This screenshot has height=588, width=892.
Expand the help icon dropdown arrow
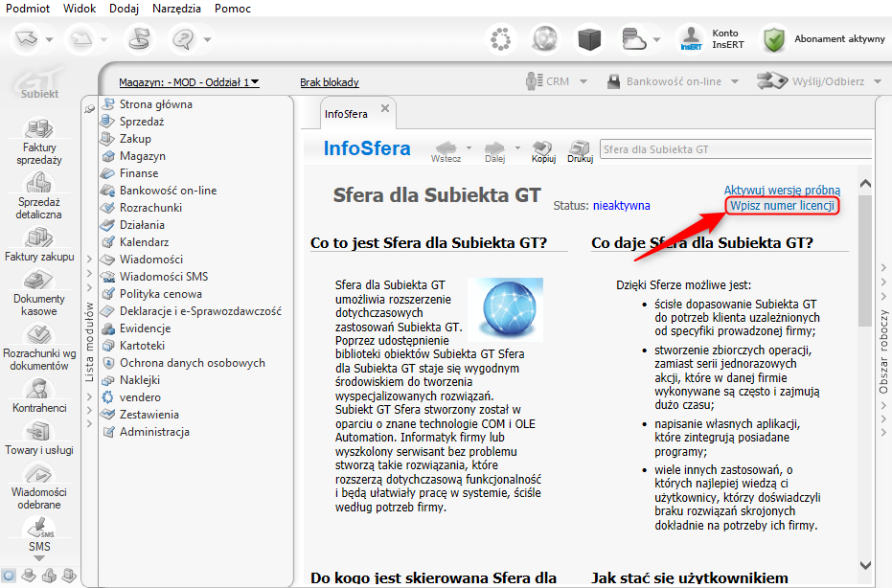[x=207, y=40]
